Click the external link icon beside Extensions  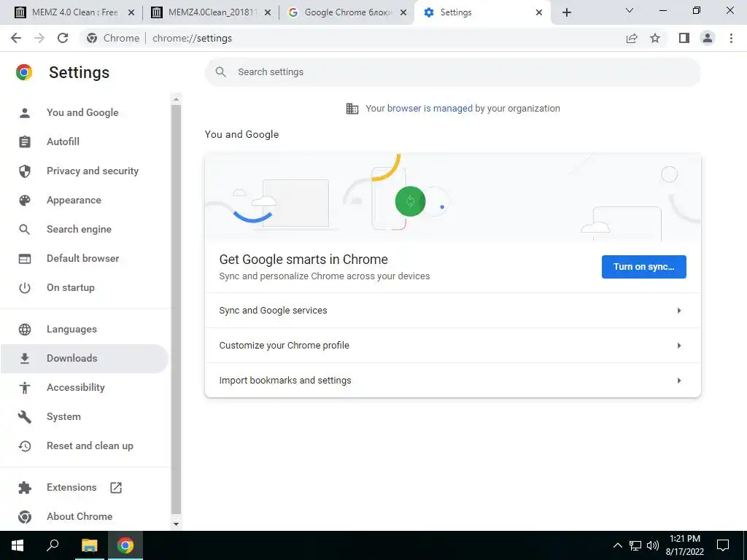(116, 488)
